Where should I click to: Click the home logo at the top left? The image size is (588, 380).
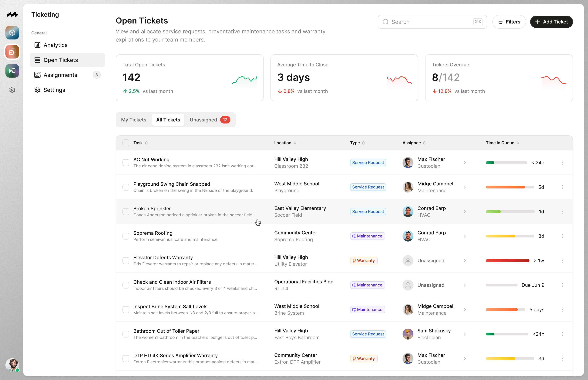12,15
